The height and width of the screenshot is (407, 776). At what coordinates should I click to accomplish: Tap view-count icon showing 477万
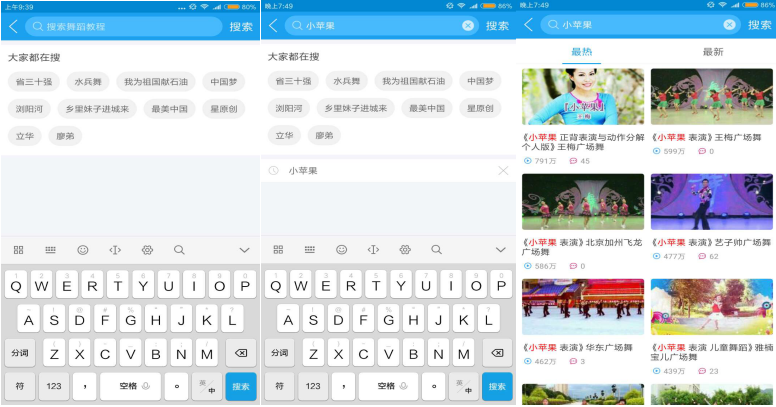(656, 256)
